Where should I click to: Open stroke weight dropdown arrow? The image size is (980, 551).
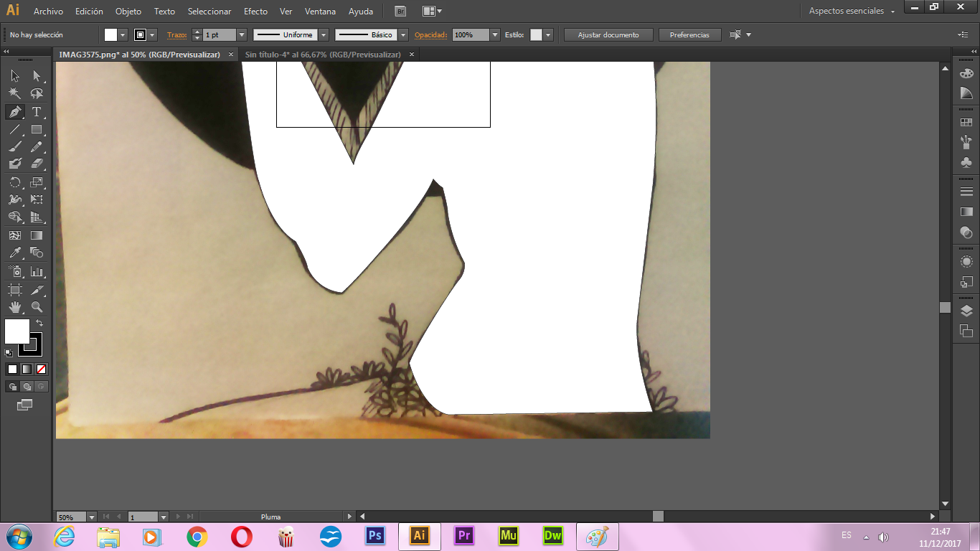coord(242,34)
